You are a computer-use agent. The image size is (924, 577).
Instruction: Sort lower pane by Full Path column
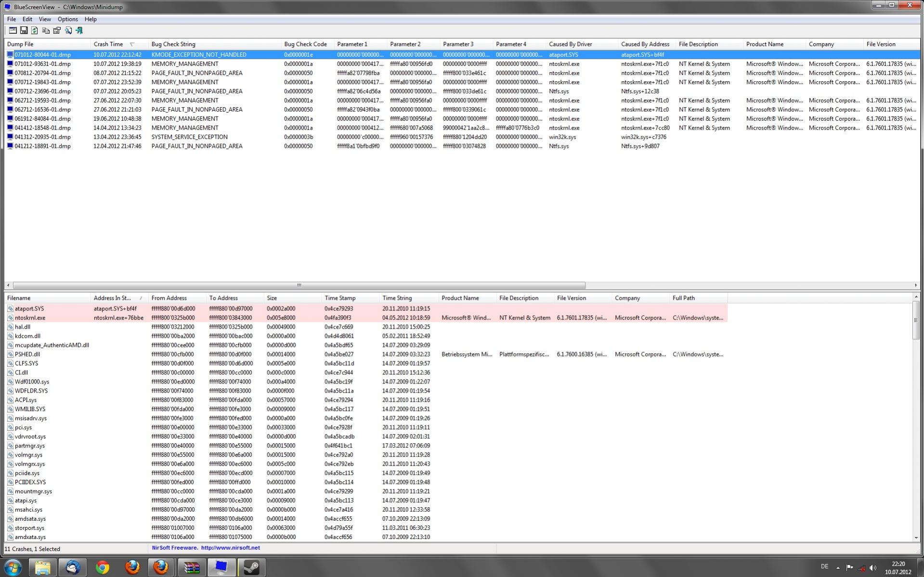[x=698, y=298]
